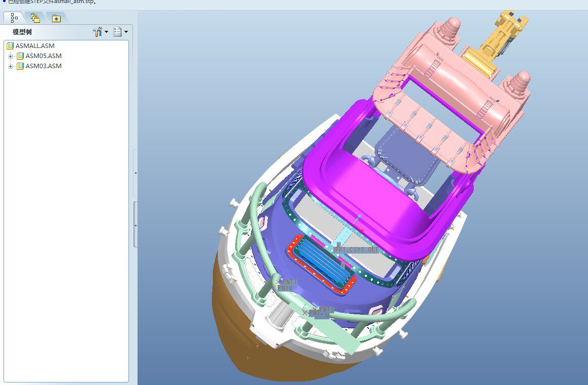The height and width of the screenshot is (385, 588).
Task: Expand the ASM03.ASM tree node
Action: [x=11, y=66]
